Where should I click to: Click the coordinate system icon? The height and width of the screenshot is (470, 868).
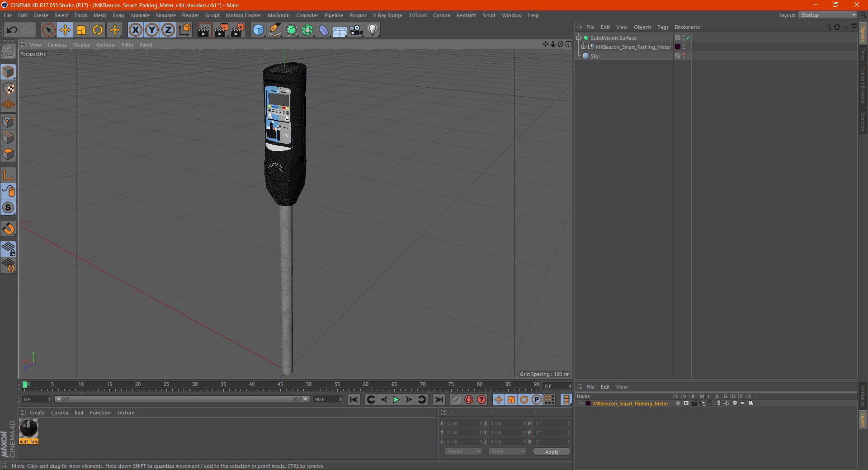(185, 30)
